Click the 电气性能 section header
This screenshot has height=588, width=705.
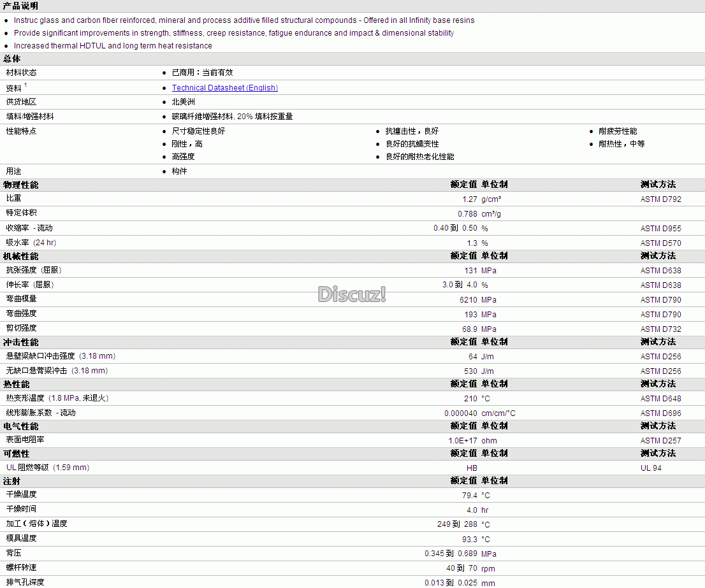(x=20, y=426)
